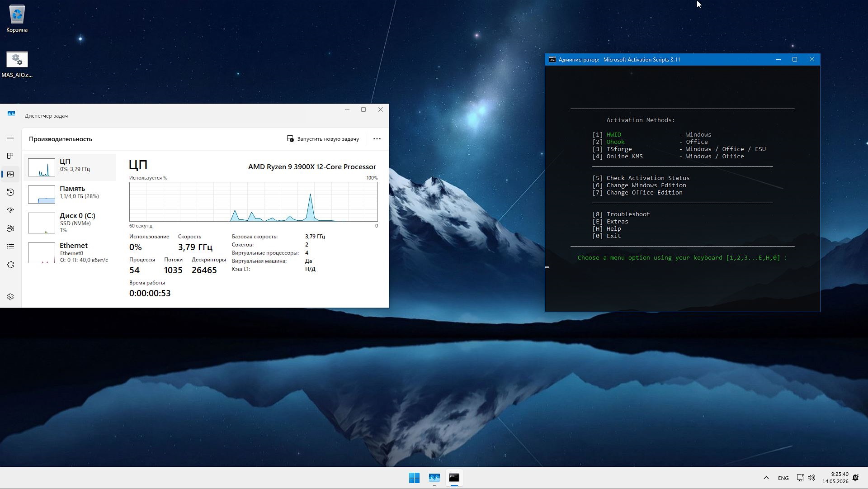This screenshot has height=489, width=868.
Task: Open the network status tray icon
Action: click(800, 478)
